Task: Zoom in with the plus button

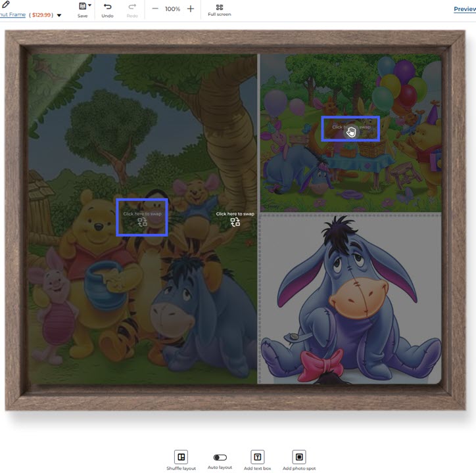Action: (x=191, y=9)
